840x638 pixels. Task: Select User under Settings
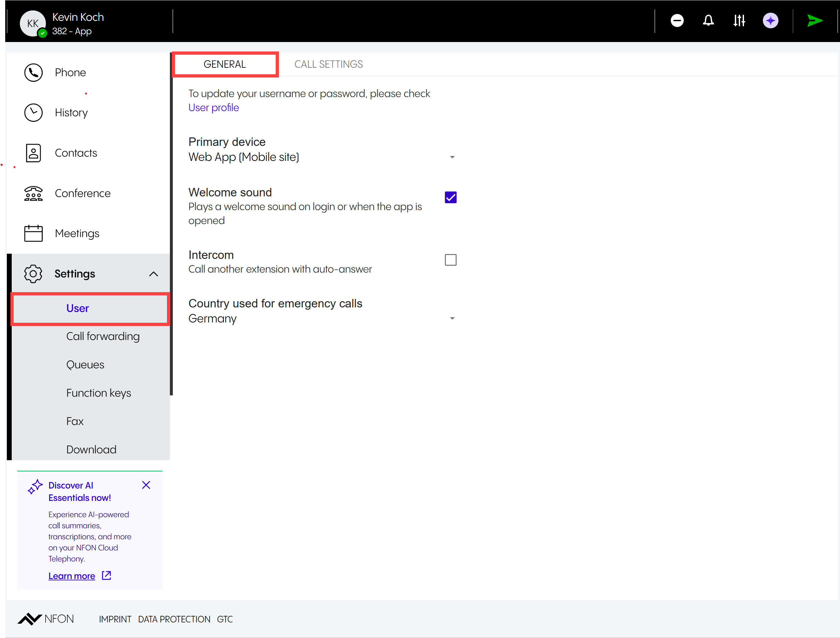point(90,308)
